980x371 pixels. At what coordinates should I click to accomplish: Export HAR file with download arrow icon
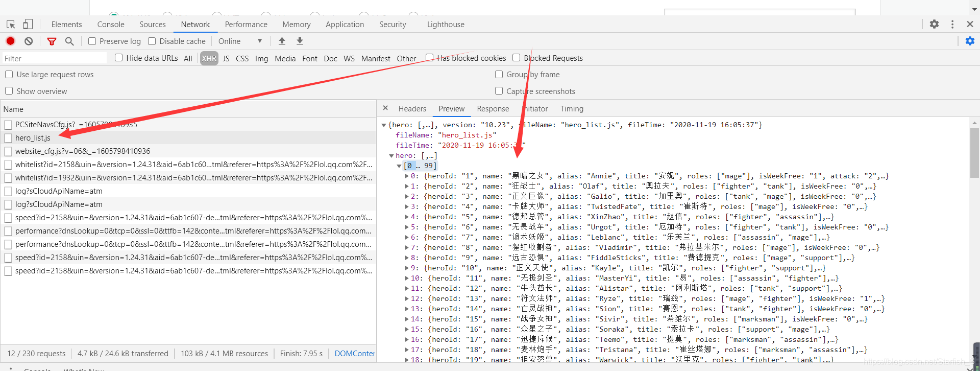tap(300, 41)
